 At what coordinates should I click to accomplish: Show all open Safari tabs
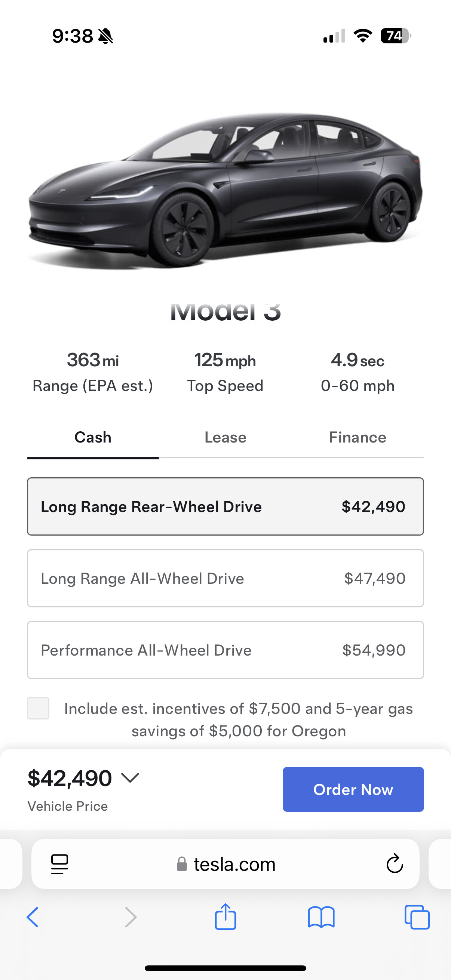[x=417, y=917]
